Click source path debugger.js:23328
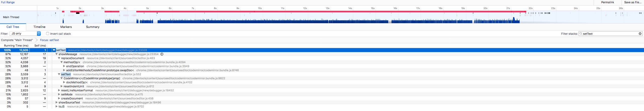The width and height of the screenshot is (644, 111). click(108, 50)
